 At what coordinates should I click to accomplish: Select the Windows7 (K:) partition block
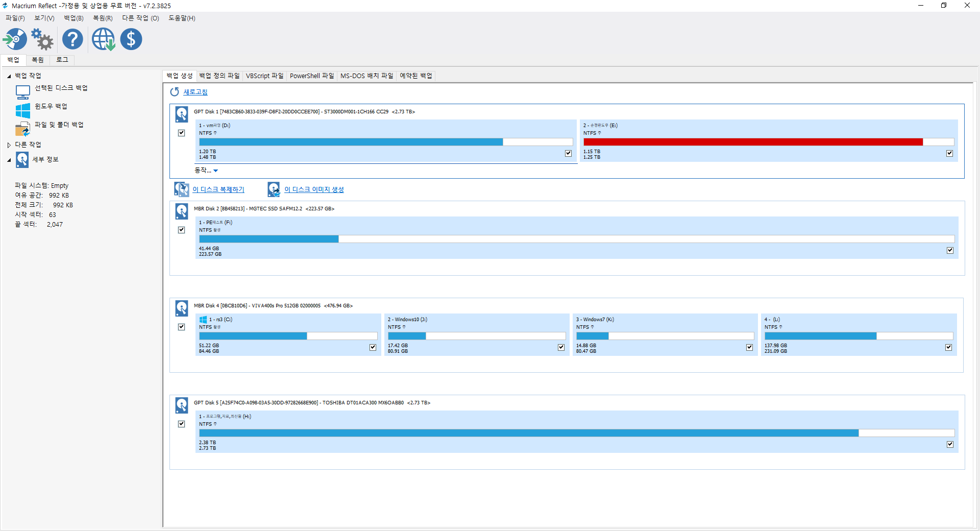click(x=665, y=335)
